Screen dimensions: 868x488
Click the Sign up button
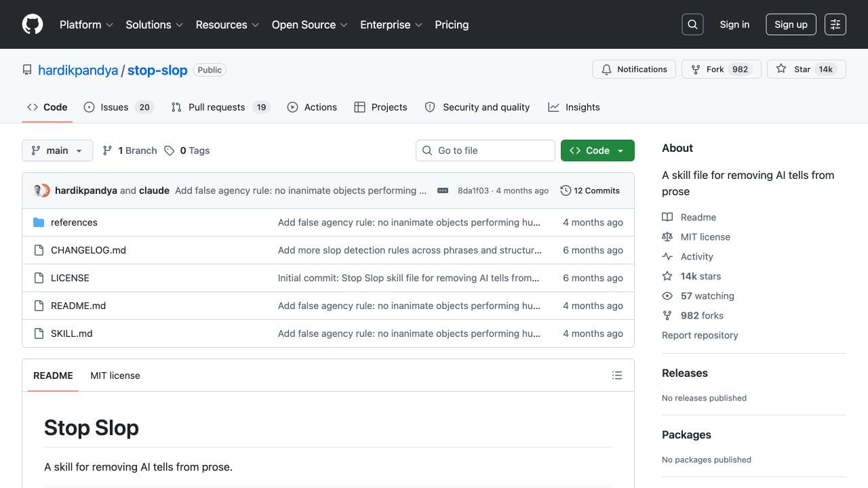pyautogui.click(x=791, y=24)
